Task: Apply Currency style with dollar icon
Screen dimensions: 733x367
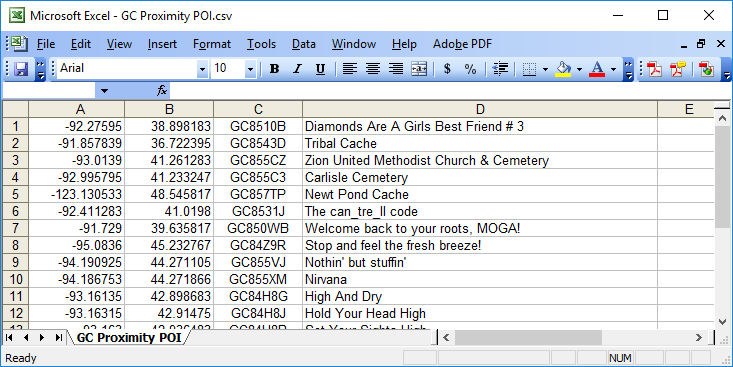Action: point(447,69)
